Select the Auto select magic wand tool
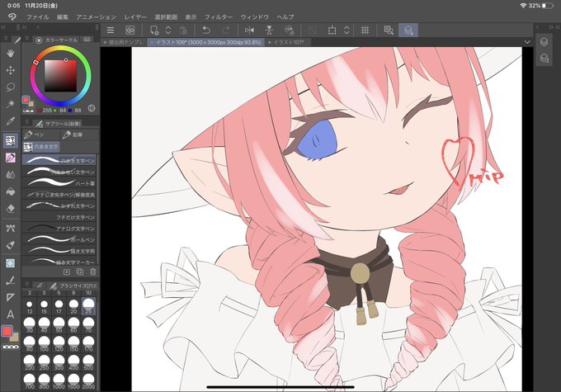This screenshot has width=561, height=392. 11,104
